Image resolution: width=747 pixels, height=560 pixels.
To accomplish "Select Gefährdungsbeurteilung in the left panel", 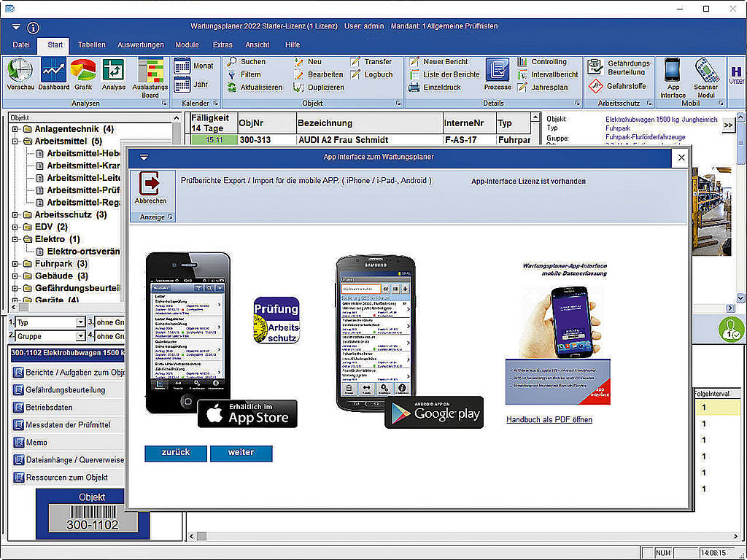I will point(66,390).
